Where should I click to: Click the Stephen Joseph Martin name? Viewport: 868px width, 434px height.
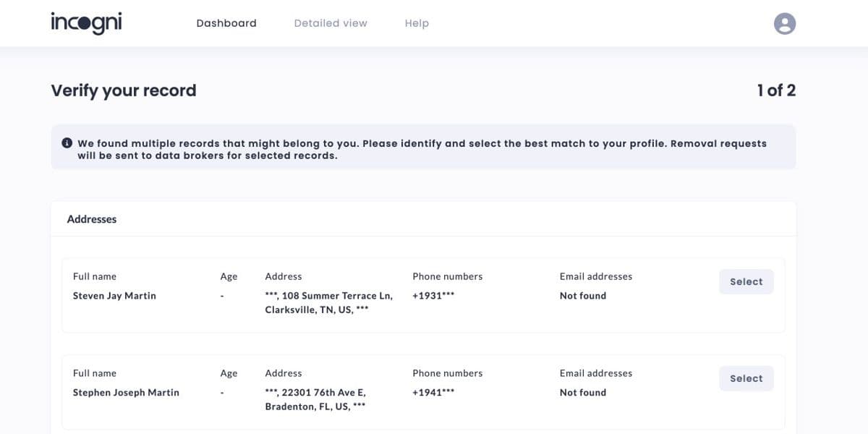126,393
